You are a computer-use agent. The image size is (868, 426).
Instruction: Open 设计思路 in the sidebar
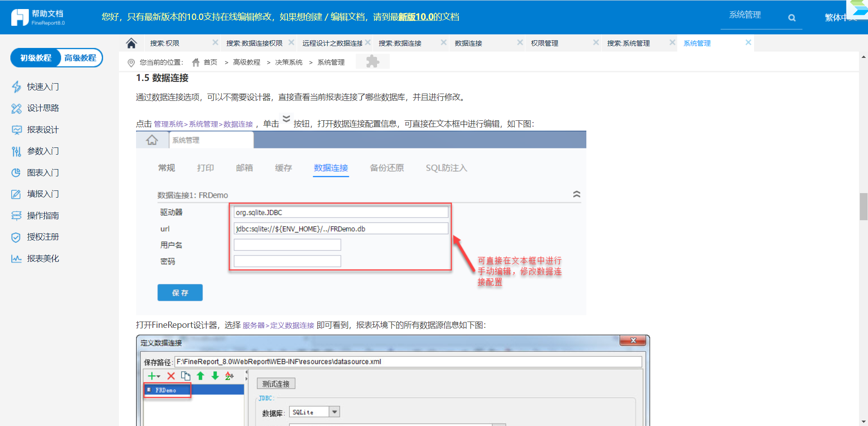tap(43, 108)
